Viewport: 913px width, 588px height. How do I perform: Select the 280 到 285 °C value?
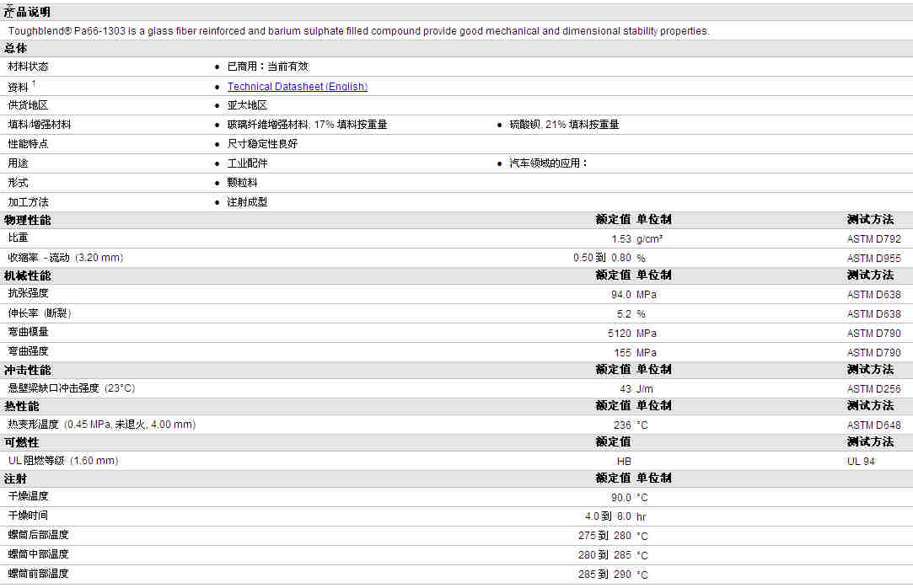613,555
